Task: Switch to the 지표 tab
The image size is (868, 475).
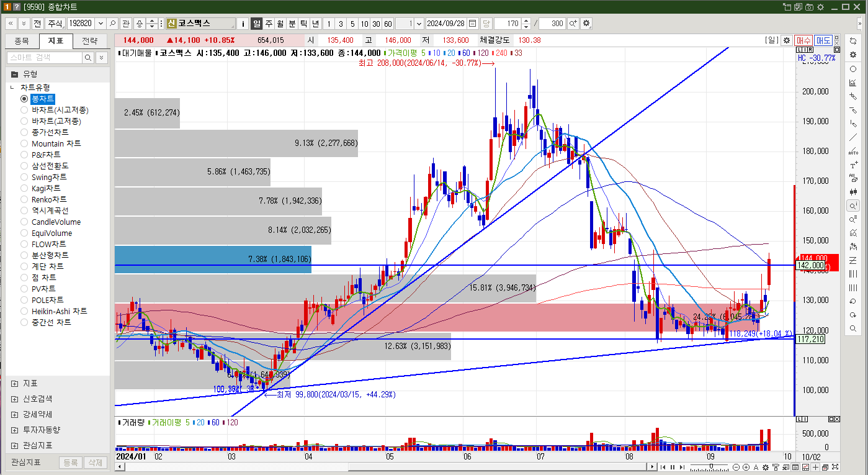Action: coord(56,42)
